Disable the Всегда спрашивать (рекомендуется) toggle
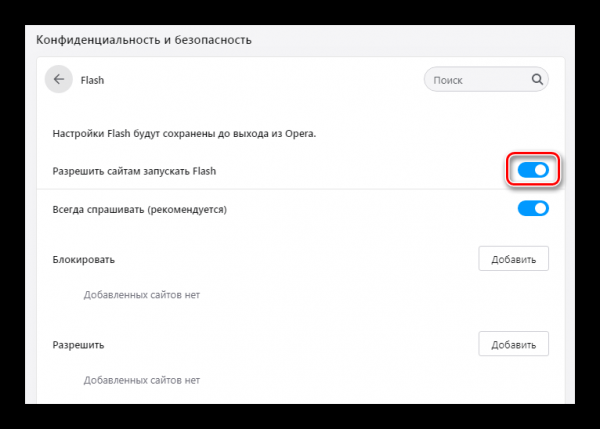Screen dimensions: 600x429 533,209
